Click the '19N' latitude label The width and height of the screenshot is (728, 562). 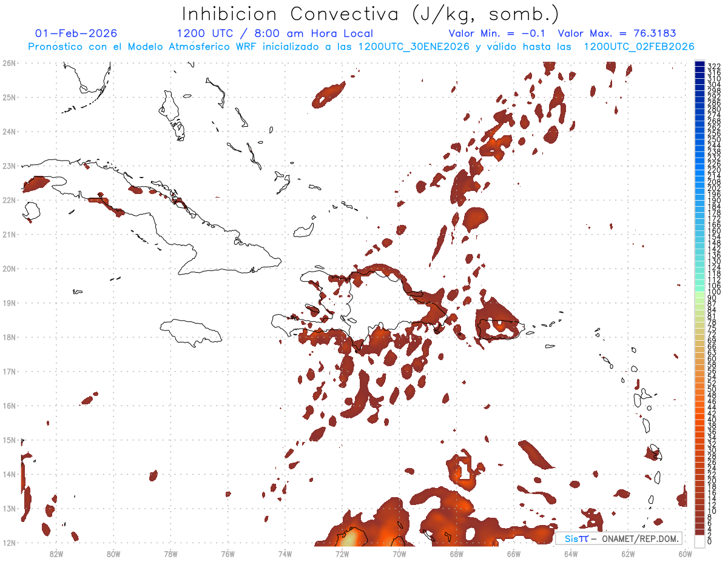click(x=8, y=303)
